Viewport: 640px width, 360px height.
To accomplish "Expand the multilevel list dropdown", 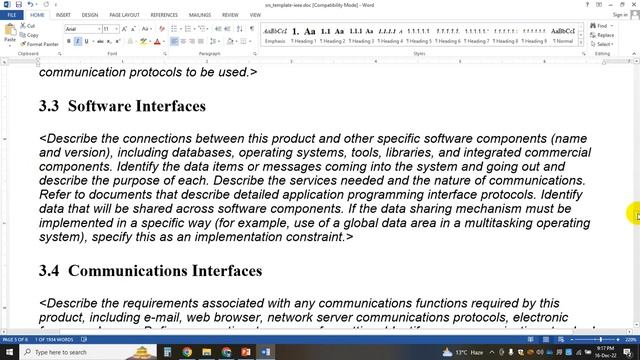I will [207, 29].
